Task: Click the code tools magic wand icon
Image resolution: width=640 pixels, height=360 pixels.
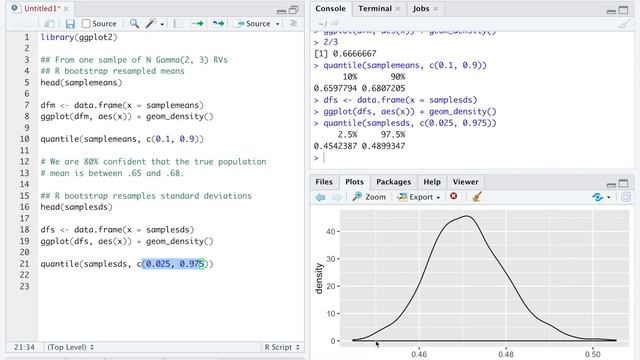Action: [x=151, y=24]
